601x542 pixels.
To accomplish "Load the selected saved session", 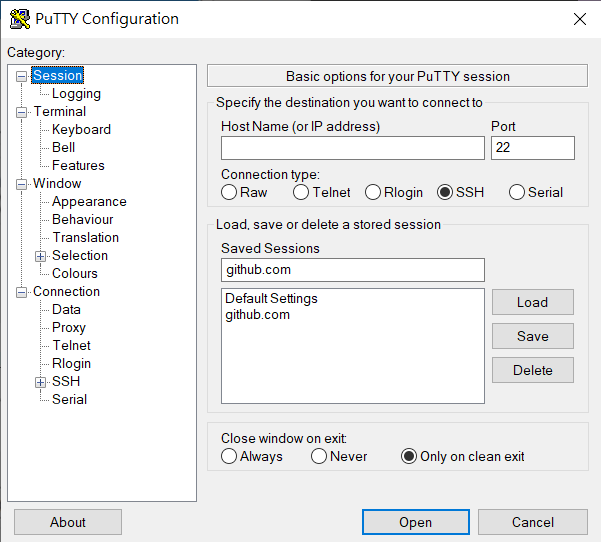I will tap(532, 302).
